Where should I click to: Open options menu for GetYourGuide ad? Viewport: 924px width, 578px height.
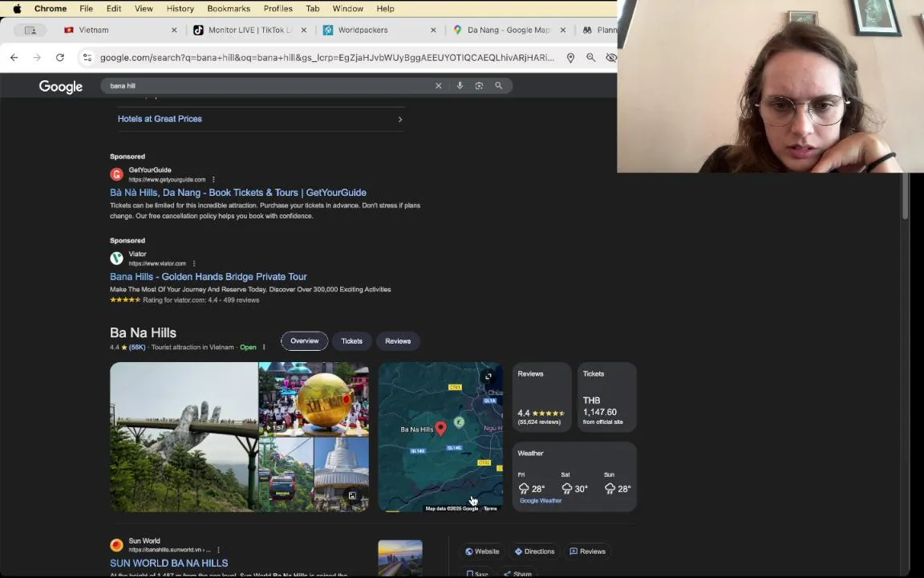(213, 179)
